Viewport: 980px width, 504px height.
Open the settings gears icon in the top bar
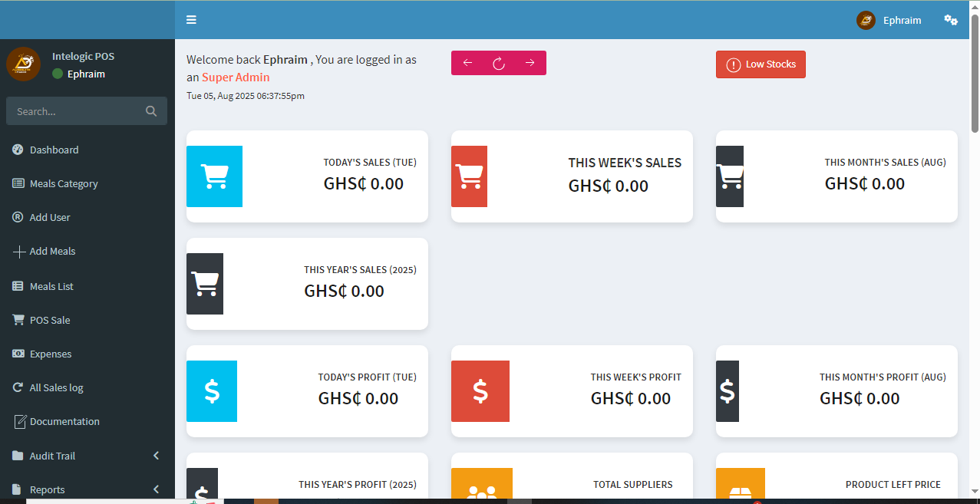point(951,20)
